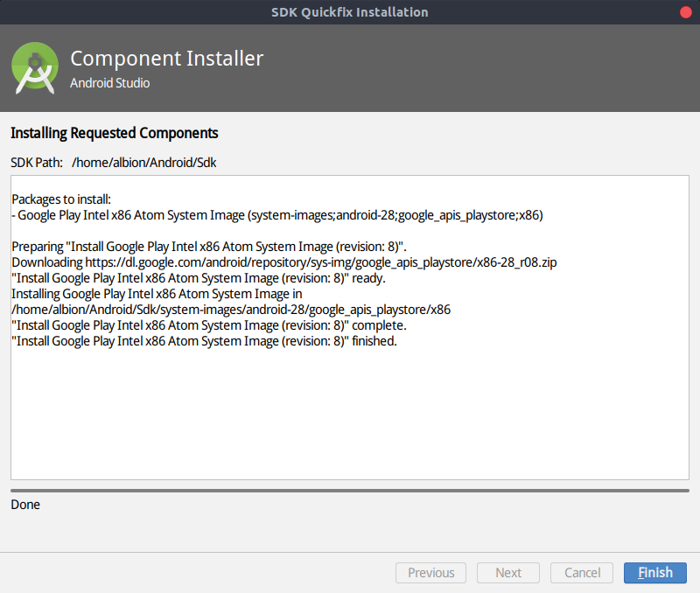Click the log line ending with complete

[209, 325]
